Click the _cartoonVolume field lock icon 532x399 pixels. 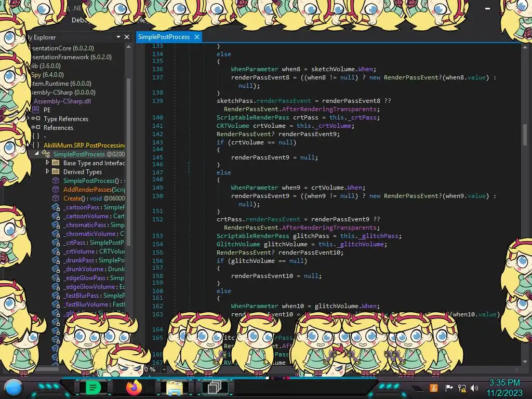click(56, 216)
